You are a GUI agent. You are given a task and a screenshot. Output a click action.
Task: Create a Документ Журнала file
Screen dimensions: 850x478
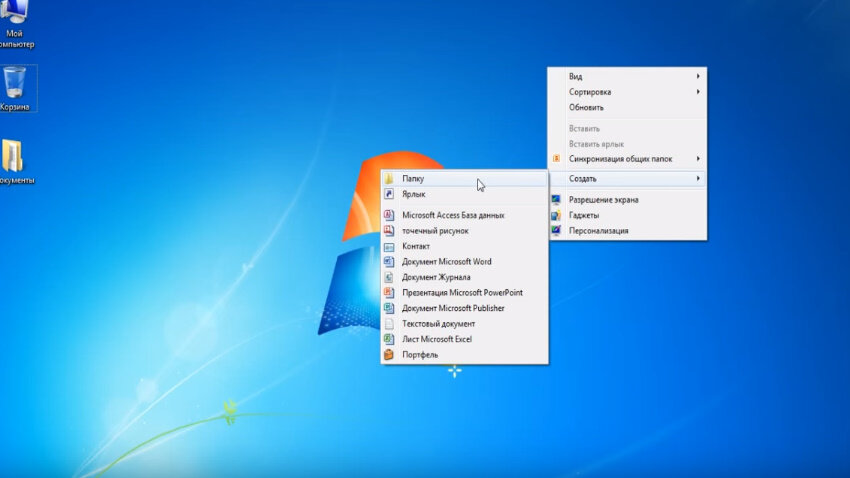click(x=465, y=277)
